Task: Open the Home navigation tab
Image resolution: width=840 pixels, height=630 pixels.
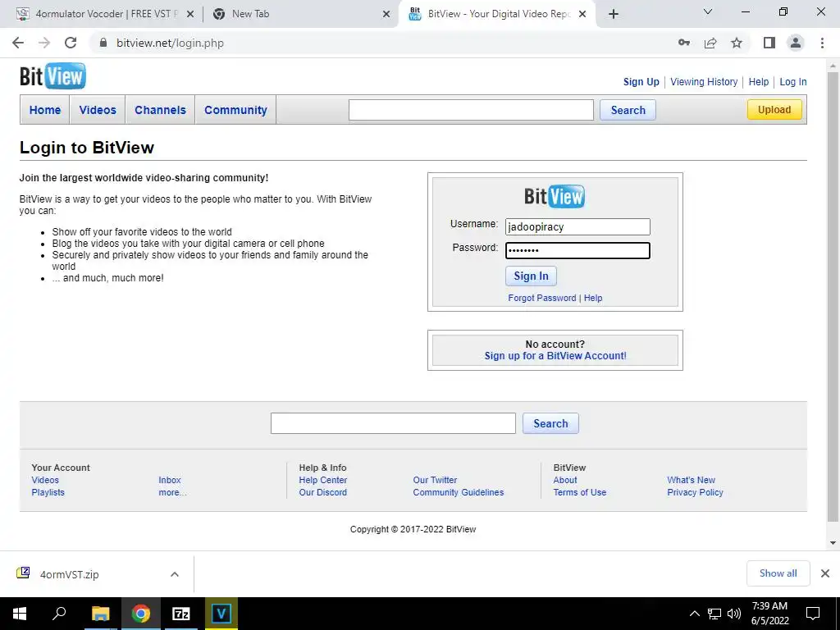Action: pos(45,110)
